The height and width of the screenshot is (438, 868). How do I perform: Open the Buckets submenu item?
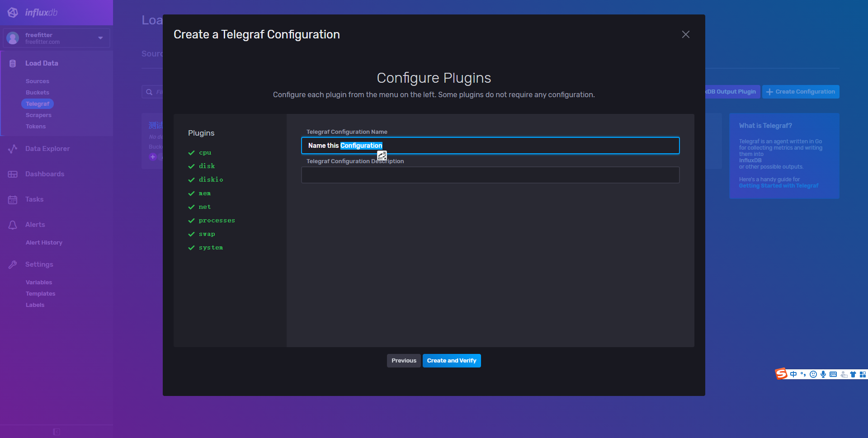[38, 93]
